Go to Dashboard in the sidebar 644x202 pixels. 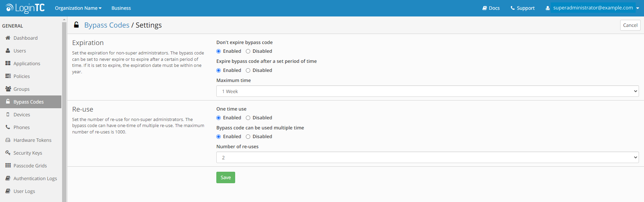[31, 38]
